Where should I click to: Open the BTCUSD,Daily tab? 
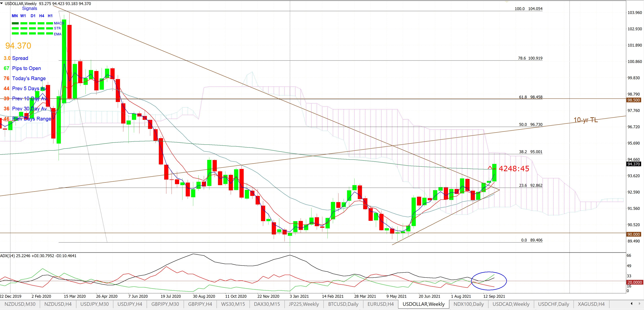pos(343,304)
